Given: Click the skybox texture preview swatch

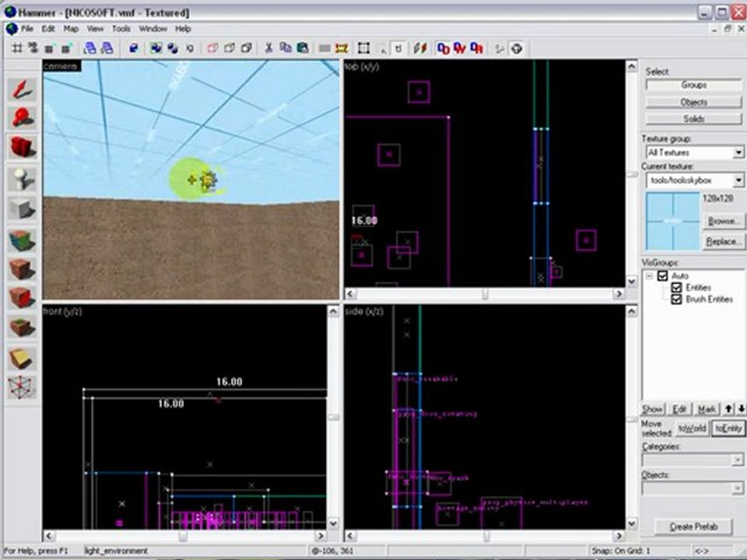Looking at the screenshot, I should click(673, 222).
